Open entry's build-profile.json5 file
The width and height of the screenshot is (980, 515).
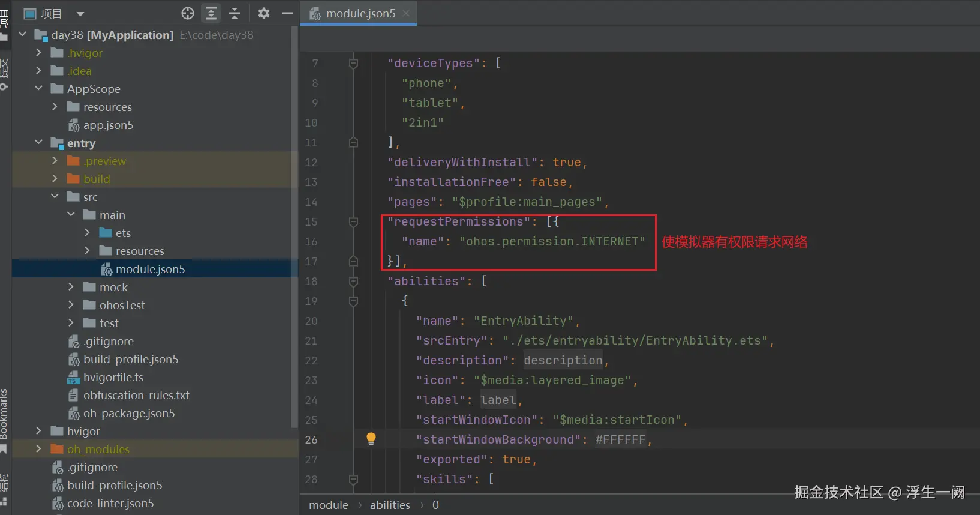pyautogui.click(x=131, y=359)
